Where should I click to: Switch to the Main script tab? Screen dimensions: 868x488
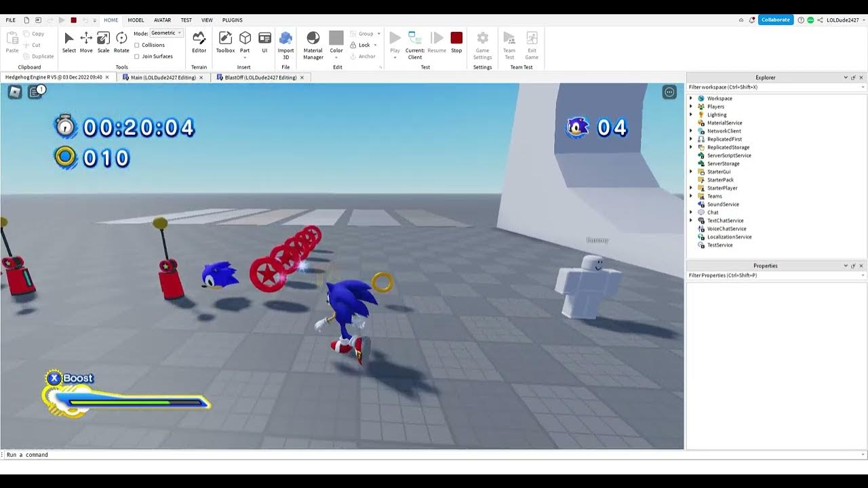[163, 78]
